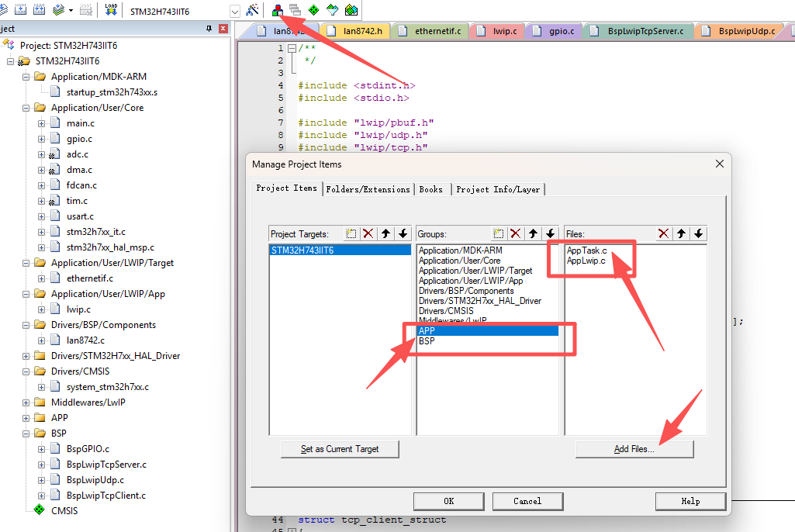This screenshot has width=795, height=532.
Task: Move project target down with arrow icon
Action: tap(403, 233)
